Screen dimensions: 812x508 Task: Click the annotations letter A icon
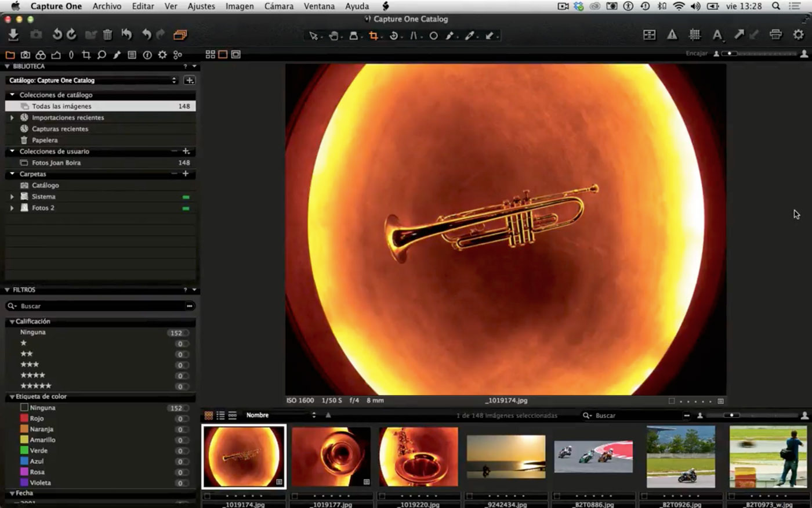[x=717, y=35]
